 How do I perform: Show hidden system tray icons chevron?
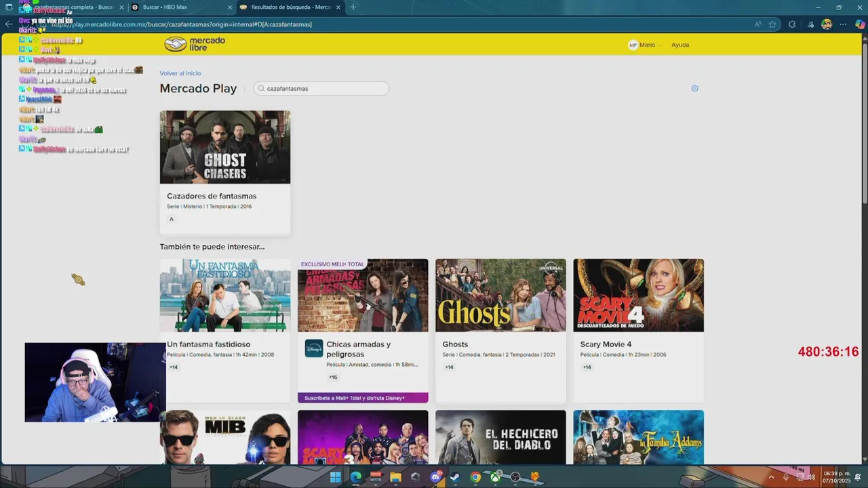[x=771, y=477]
